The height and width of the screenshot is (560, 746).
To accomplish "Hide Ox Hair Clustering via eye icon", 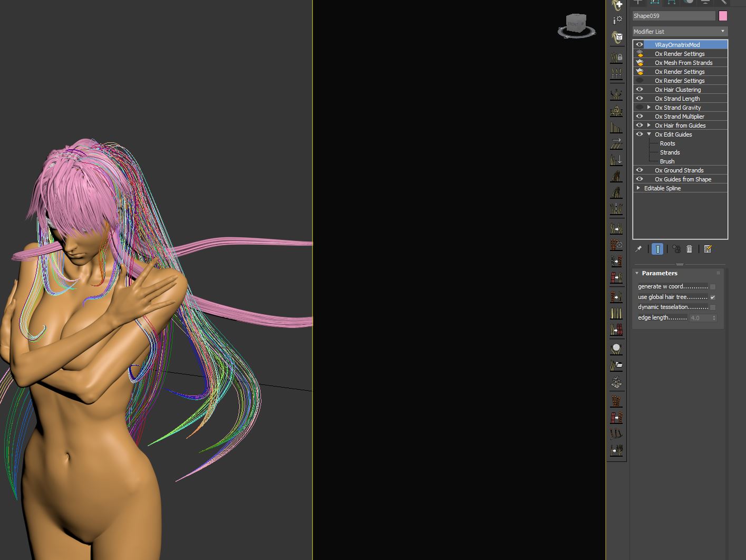I will (x=640, y=90).
